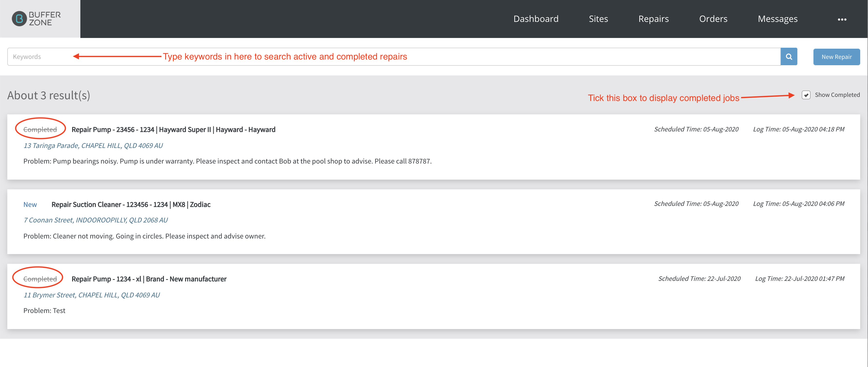Focus the Keywords search field

[394, 56]
